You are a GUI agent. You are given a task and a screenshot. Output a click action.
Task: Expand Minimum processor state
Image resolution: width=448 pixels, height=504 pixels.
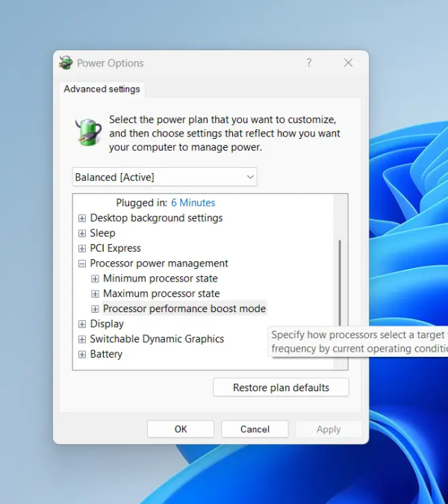(95, 279)
